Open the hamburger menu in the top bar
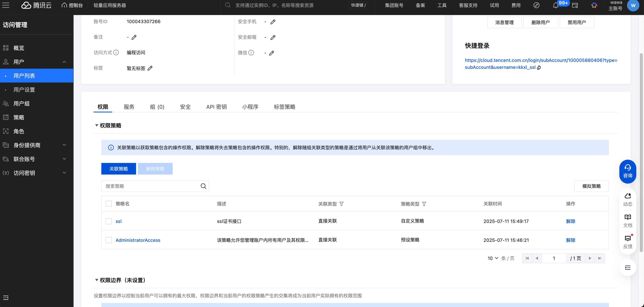Viewport: 644px width, 307px height. 6,5
